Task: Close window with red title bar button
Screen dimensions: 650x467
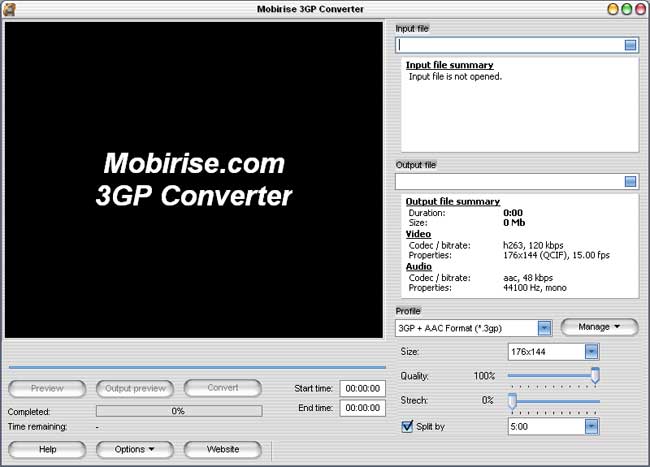Action: click(640, 9)
